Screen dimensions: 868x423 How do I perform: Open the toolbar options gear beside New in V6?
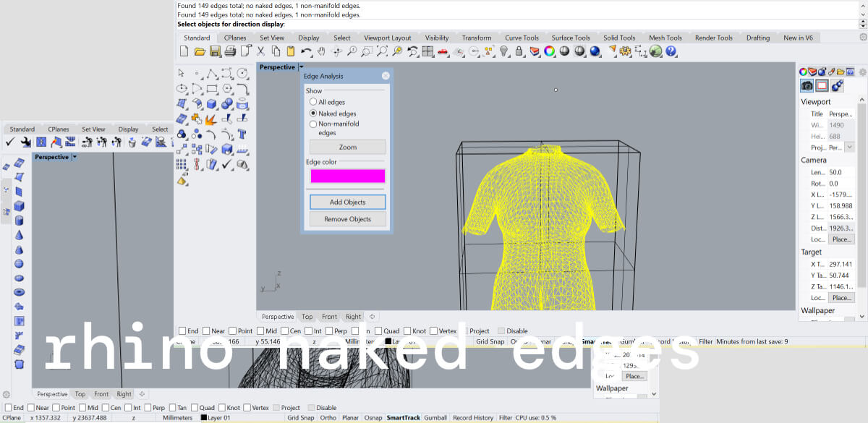(863, 38)
